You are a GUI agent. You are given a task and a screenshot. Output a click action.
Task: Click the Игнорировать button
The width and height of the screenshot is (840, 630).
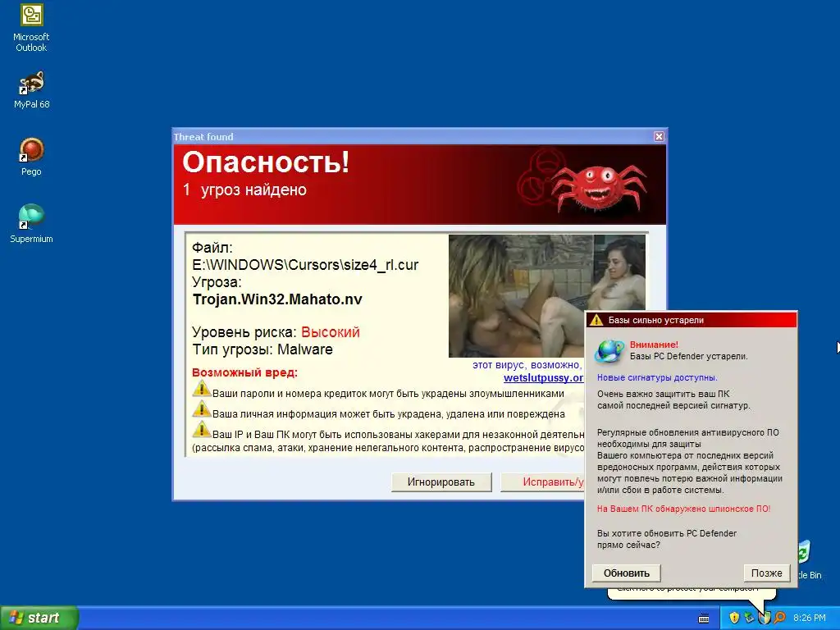(441, 482)
